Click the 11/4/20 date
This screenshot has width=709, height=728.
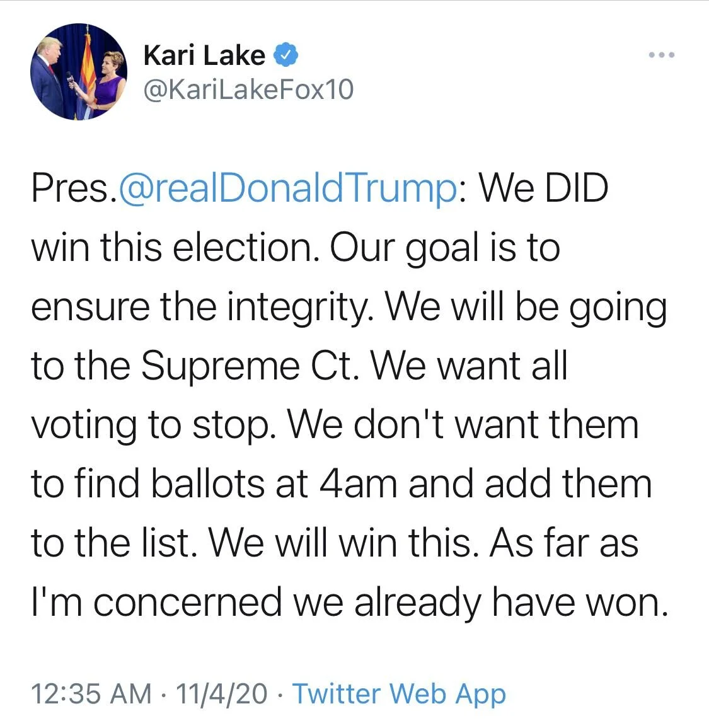pos(221,693)
